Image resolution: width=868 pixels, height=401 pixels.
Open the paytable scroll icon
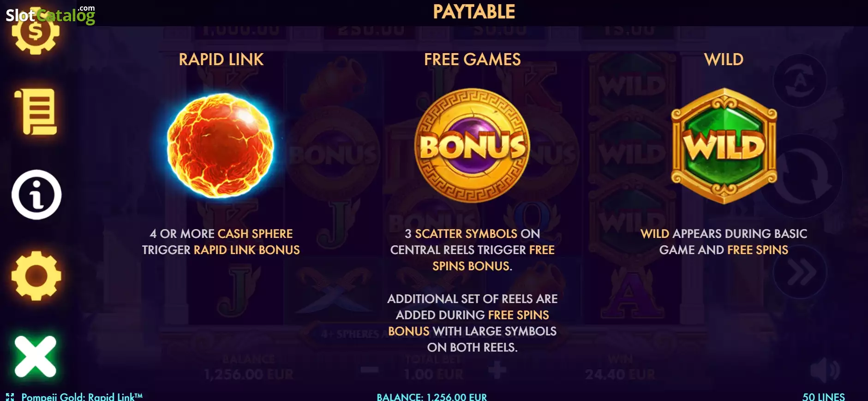(36, 112)
